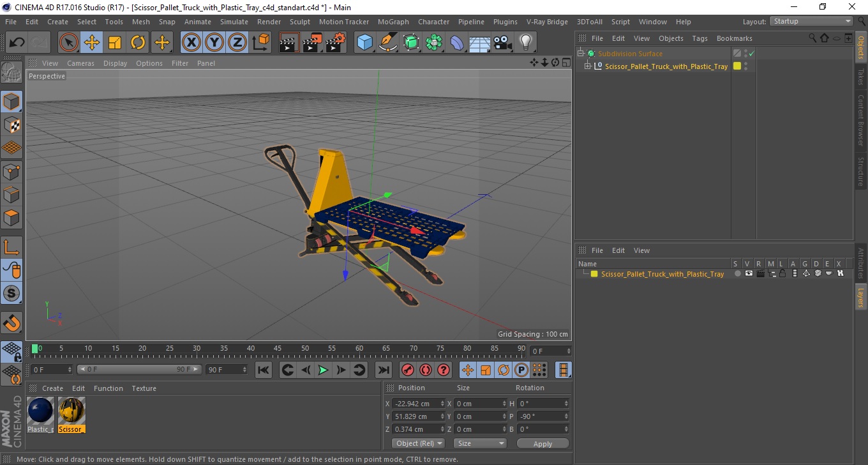Toggle Subdivision Surface enabled checkmark

click(x=751, y=54)
